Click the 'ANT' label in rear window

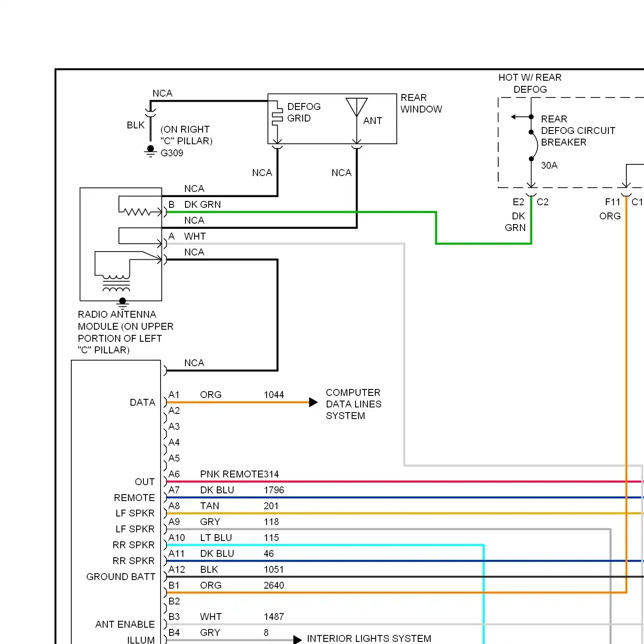[373, 121]
